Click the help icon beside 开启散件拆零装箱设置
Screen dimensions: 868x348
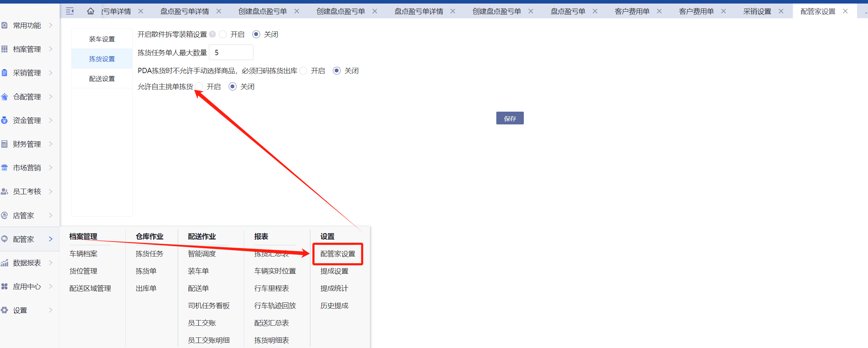click(x=212, y=34)
